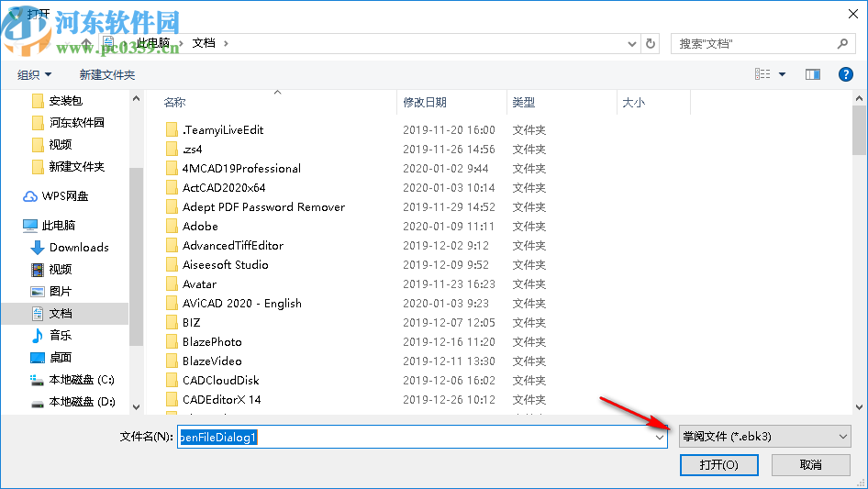This screenshot has height=489, width=868.
Task: Click the 取消 button
Action: (x=811, y=464)
